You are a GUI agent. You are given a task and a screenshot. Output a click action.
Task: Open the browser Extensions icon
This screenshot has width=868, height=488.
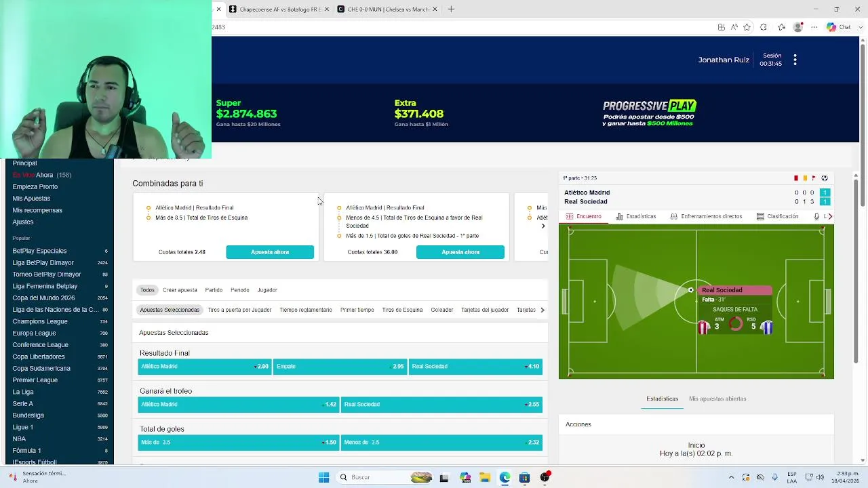(764, 27)
